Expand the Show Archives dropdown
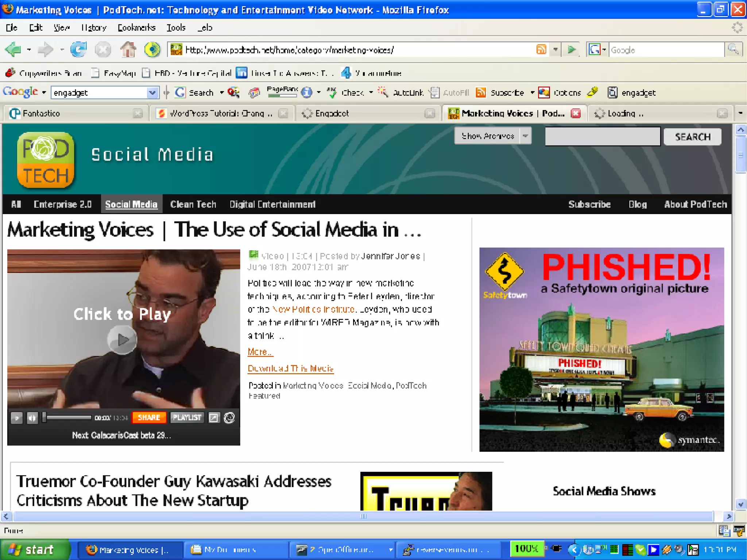 (525, 136)
